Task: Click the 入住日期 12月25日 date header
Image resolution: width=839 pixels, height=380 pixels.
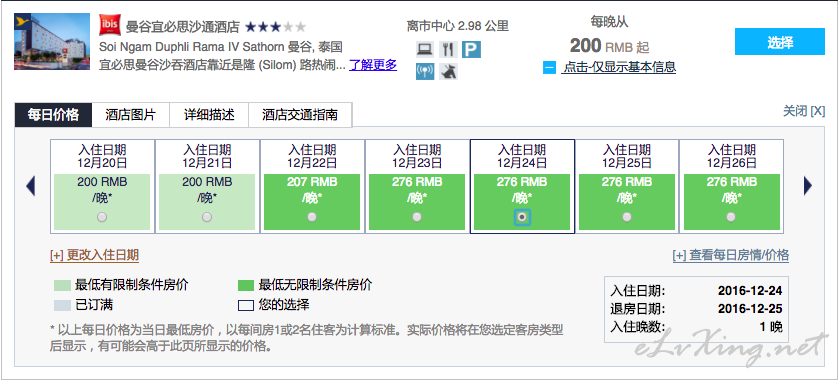Action: [627, 156]
